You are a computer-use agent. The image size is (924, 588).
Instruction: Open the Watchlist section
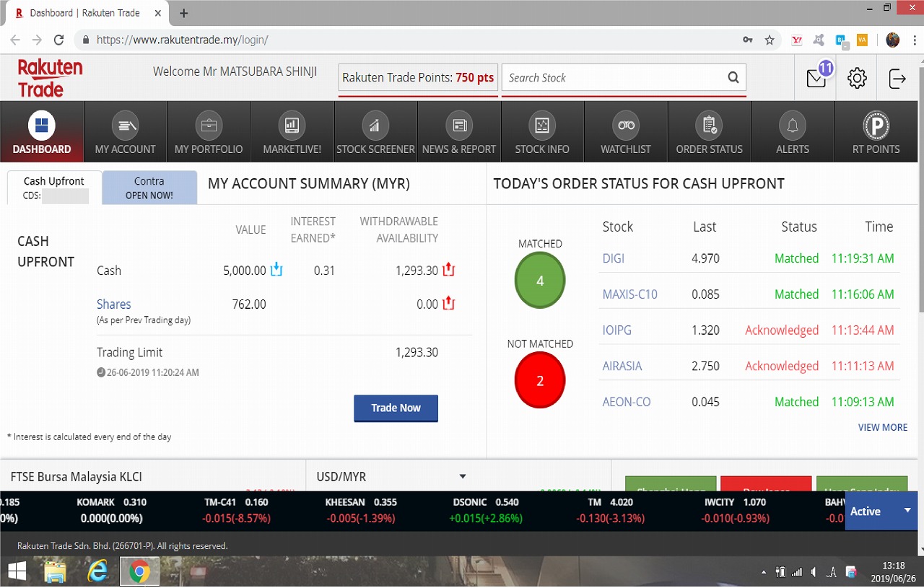coord(625,131)
